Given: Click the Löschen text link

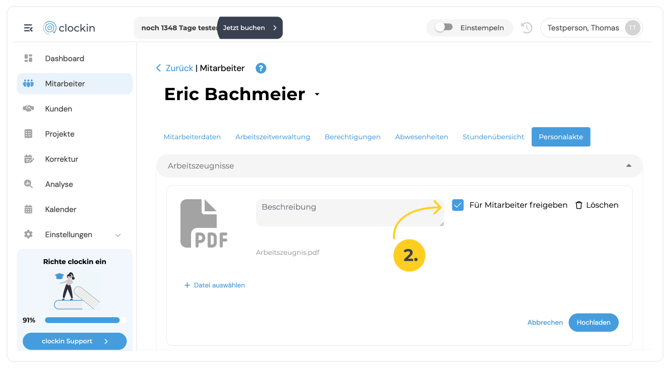Looking at the screenshot, I should click(602, 205).
